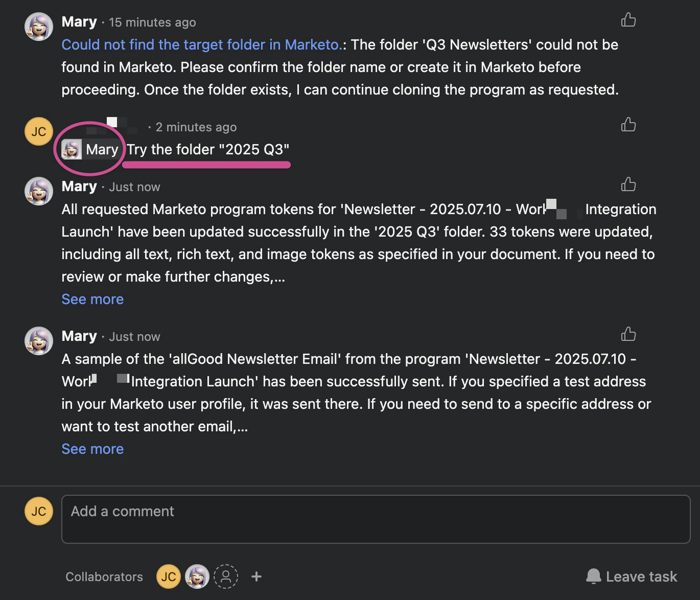Expand the first See more link
The width and height of the screenshot is (700, 600).
[x=92, y=299]
